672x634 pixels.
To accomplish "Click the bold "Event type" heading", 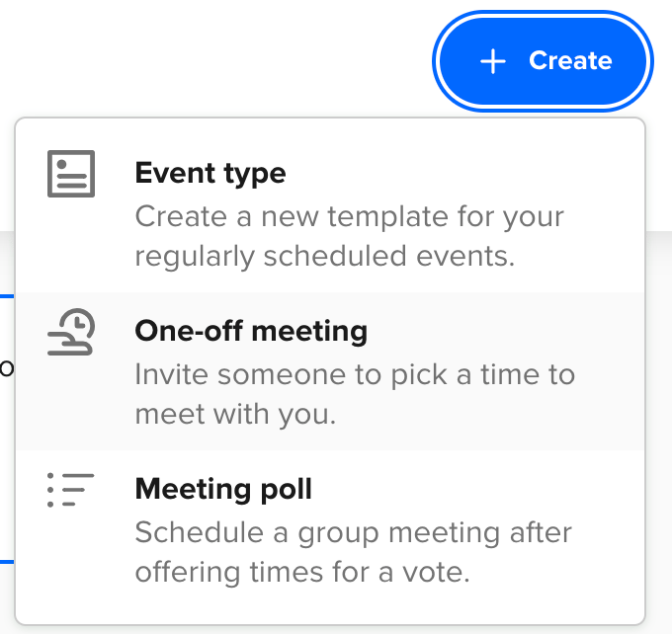I will 210,174.
